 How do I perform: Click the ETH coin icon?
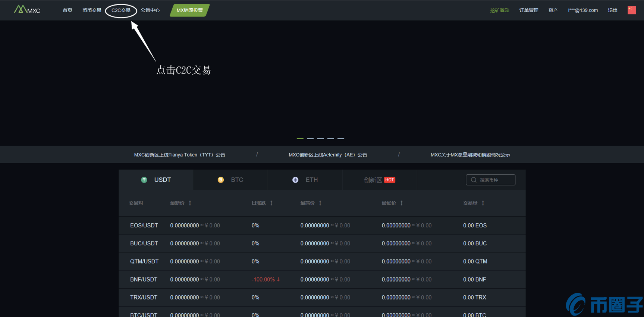click(x=295, y=180)
